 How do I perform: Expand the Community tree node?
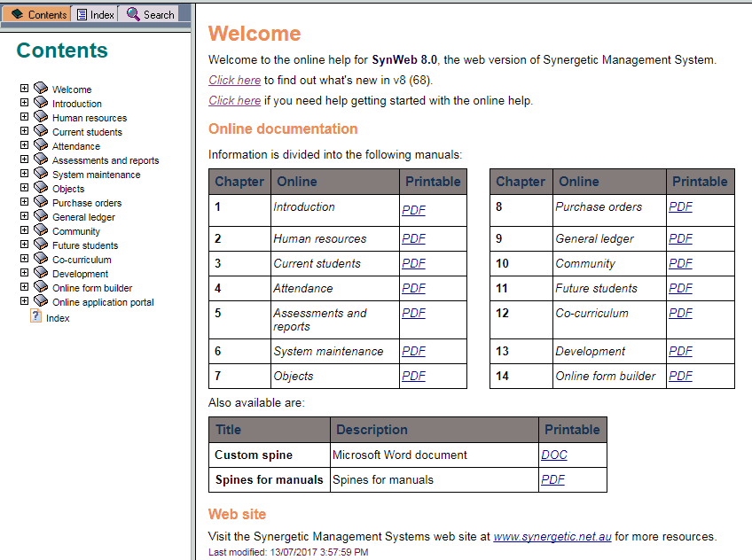[x=25, y=230]
